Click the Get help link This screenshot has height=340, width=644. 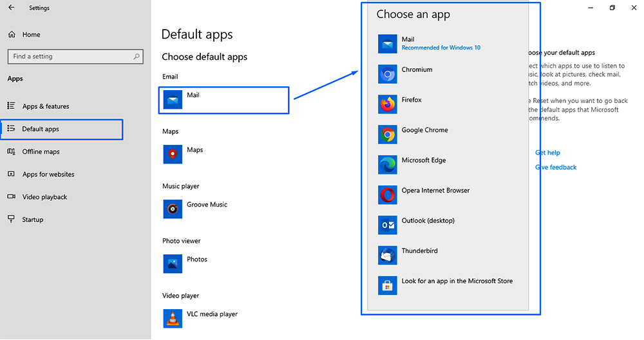click(x=547, y=153)
